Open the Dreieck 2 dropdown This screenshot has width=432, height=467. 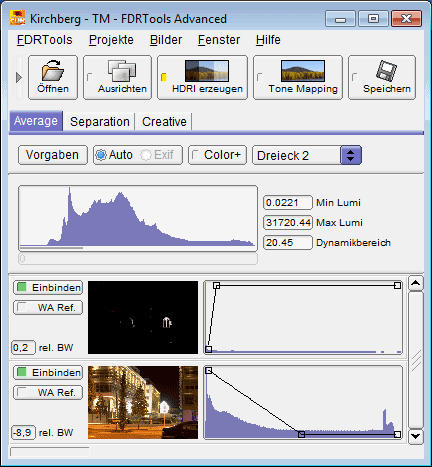click(307, 155)
